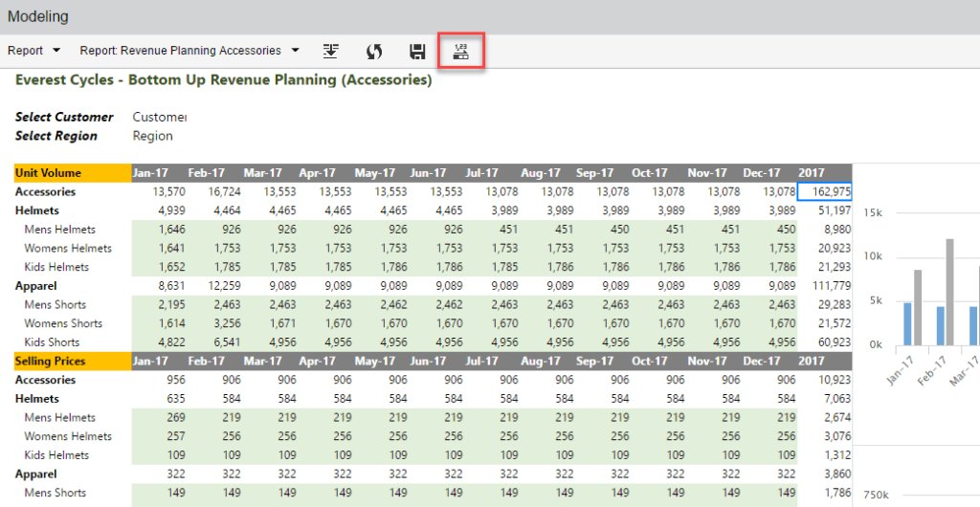This screenshot has width=980, height=507.
Task: Select the Accessories 2017 total cell 162,975
Action: 824,191
